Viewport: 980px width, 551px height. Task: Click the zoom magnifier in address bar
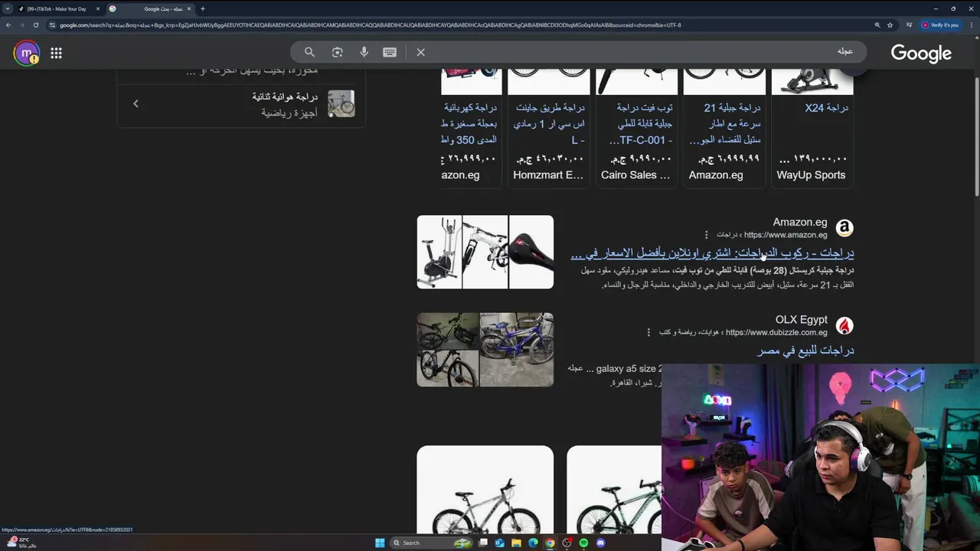pyautogui.click(x=877, y=25)
